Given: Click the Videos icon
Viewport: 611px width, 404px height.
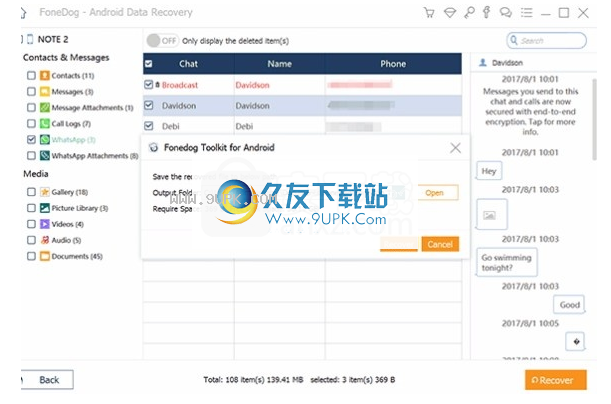Looking at the screenshot, I should (45, 224).
